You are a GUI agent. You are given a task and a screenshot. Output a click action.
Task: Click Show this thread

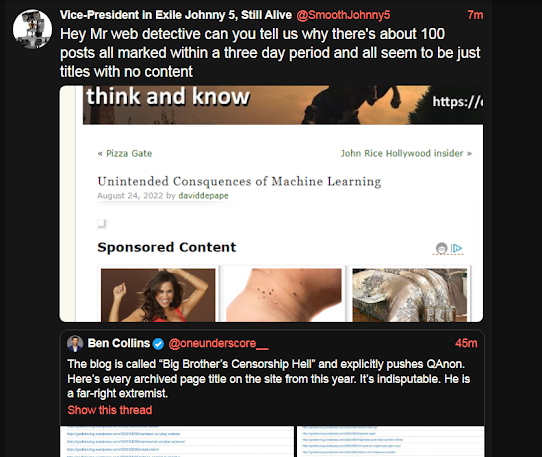pyautogui.click(x=110, y=410)
